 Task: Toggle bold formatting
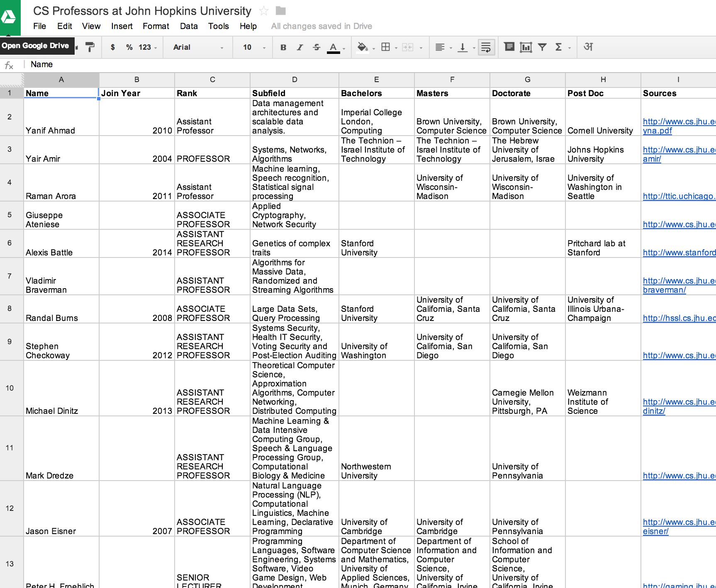click(x=283, y=47)
